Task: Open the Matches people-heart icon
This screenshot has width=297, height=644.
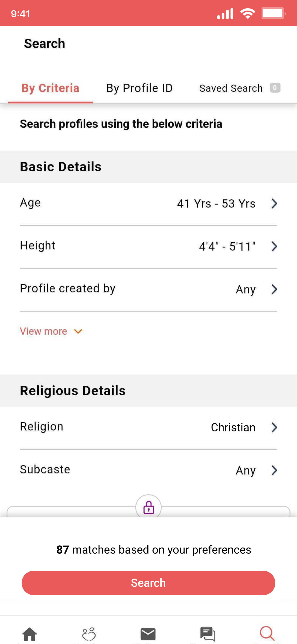Action: (89, 634)
